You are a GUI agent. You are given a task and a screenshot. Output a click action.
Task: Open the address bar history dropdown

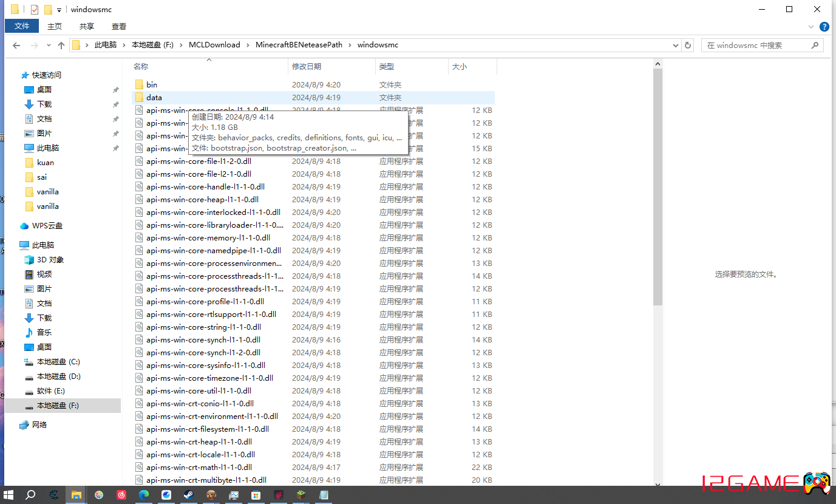tap(676, 45)
